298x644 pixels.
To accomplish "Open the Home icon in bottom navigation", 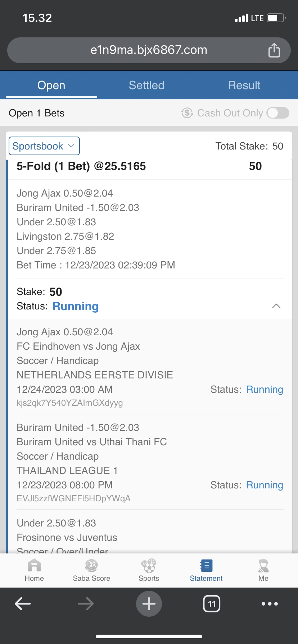I will coord(34,566).
